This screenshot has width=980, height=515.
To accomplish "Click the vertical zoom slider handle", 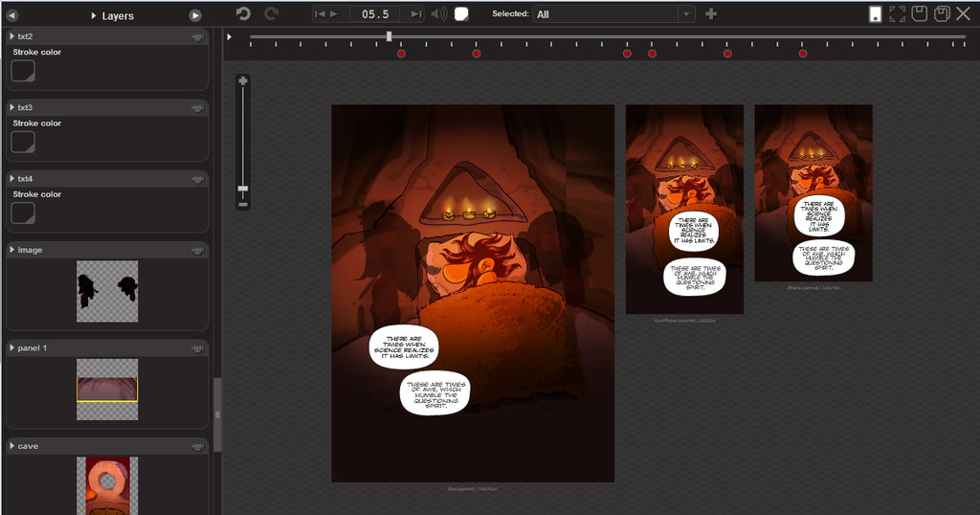I will click(x=243, y=189).
